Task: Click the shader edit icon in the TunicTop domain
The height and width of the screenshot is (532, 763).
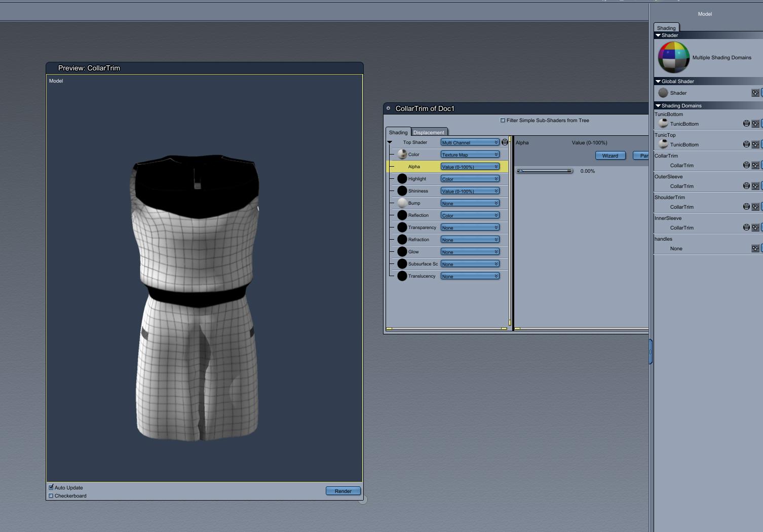Action: [x=755, y=144]
